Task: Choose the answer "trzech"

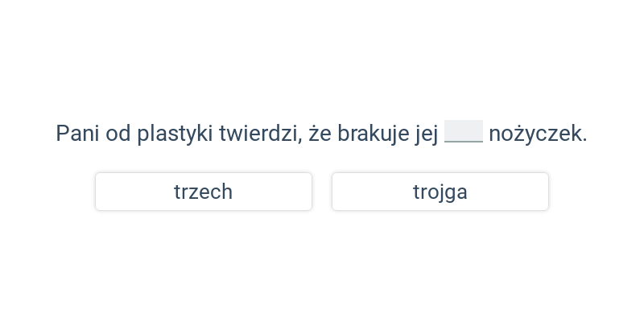Action: pyautogui.click(x=204, y=192)
